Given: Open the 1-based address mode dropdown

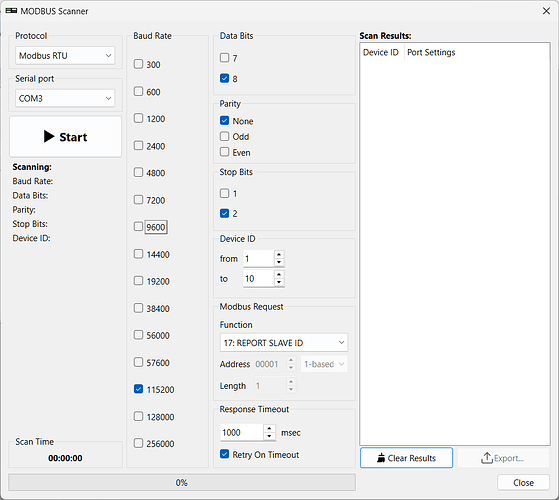Looking at the screenshot, I should [x=324, y=364].
